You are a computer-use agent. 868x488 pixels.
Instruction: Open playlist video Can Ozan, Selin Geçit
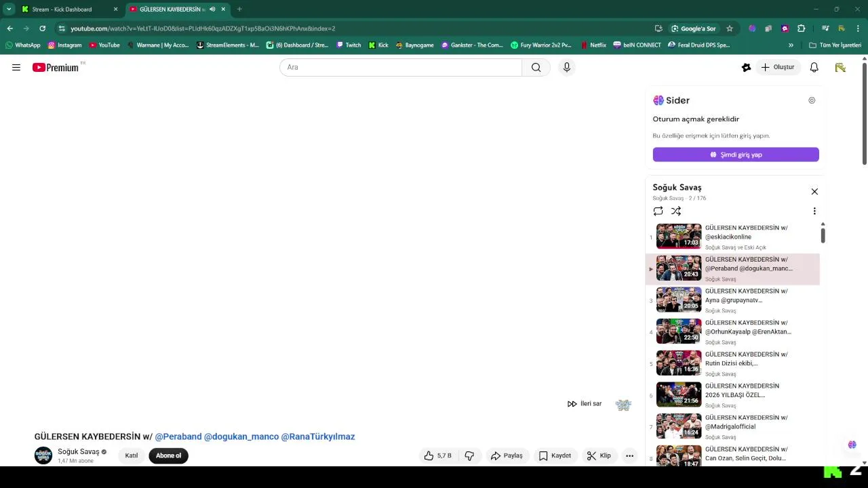pyautogui.click(x=732, y=455)
